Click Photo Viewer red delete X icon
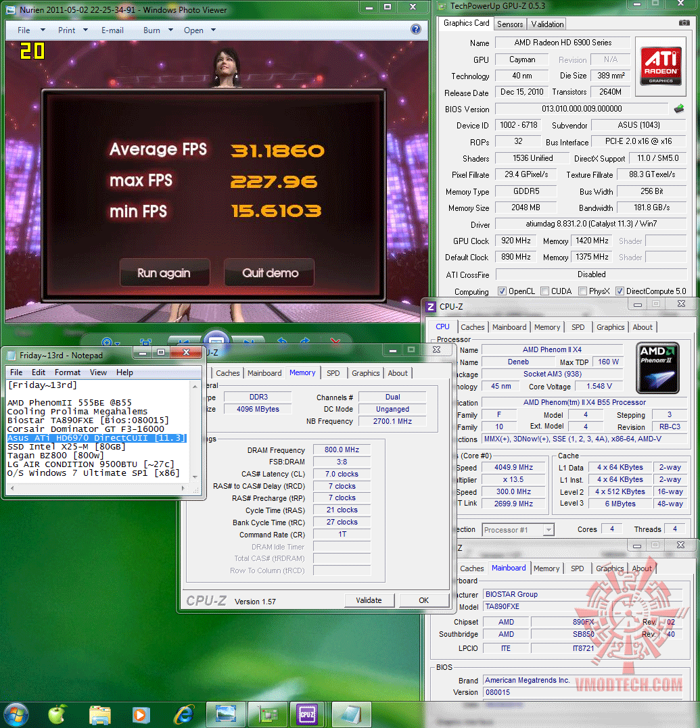 [x=335, y=342]
